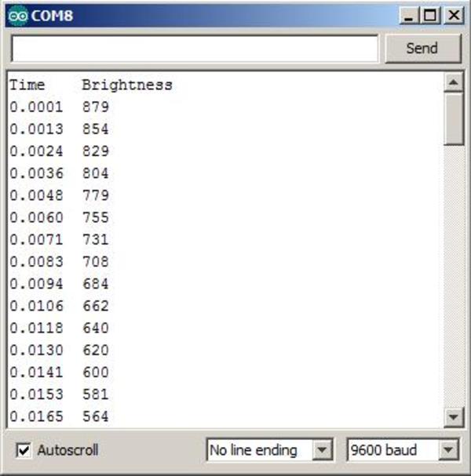Click the empty scrollbar track below the thumb

click(452, 274)
